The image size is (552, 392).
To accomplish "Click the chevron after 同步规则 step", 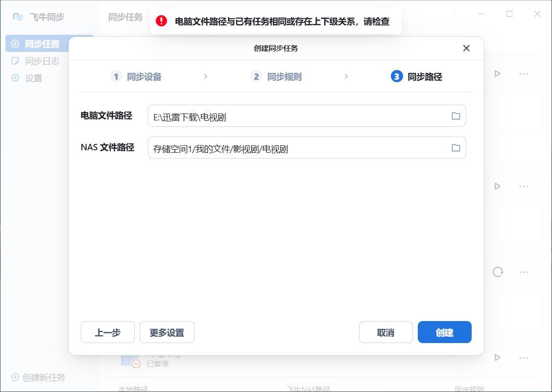I will tap(346, 76).
